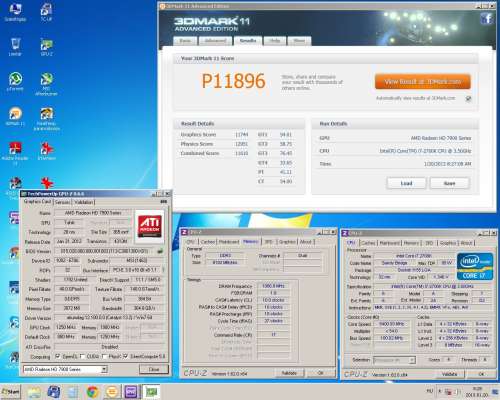The width and height of the screenshot is (500, 400).
Task: Open the Recycle Bin (Lomtár) desktop icon
Action: click(15, 47)
